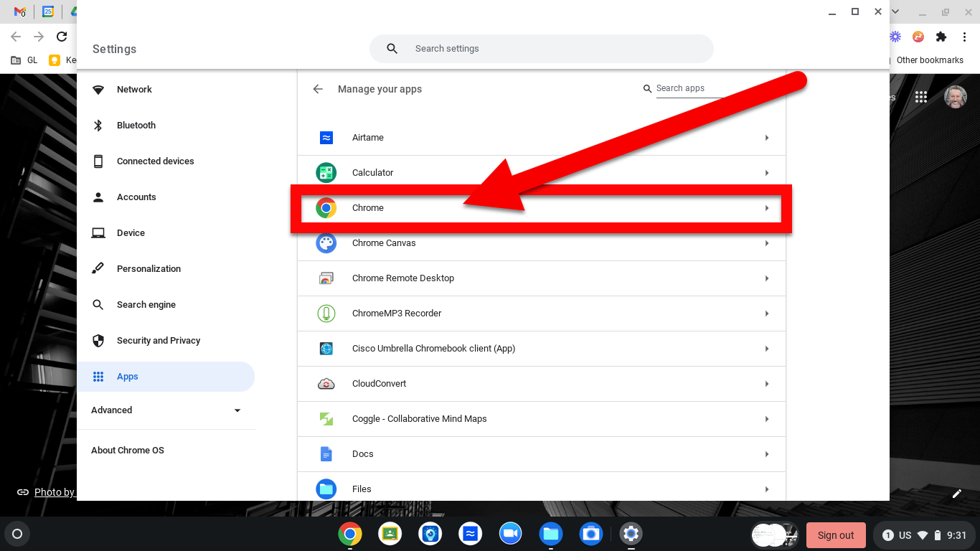Open the Network settings section

(x=166, y=90)
